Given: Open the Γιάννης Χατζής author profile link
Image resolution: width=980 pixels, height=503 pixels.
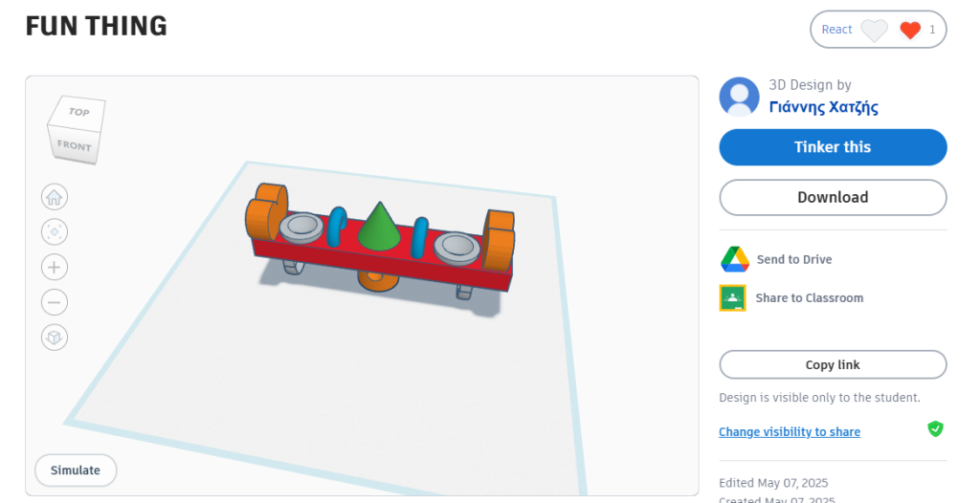Looking at the screenshot, I should point(823,107).
